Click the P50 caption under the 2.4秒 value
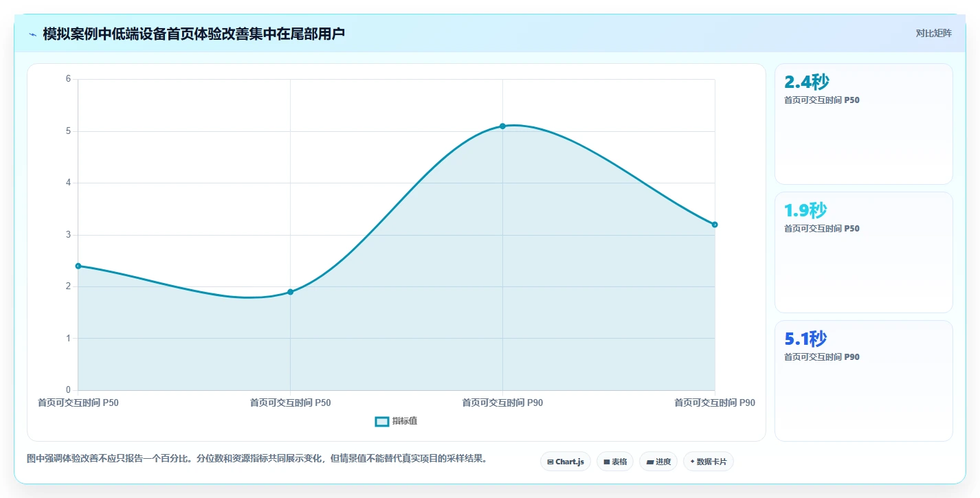 click(822, 100)
